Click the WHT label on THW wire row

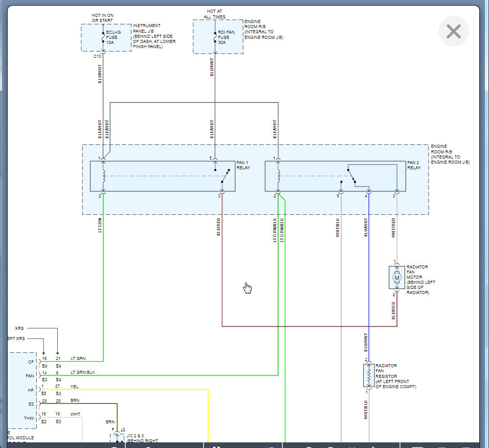coord(75,414)
